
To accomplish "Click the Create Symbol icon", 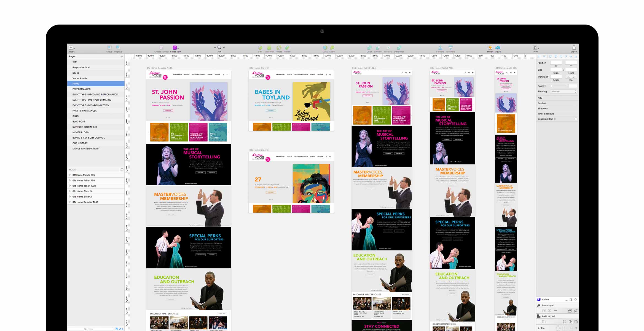I will click(162, 48).
